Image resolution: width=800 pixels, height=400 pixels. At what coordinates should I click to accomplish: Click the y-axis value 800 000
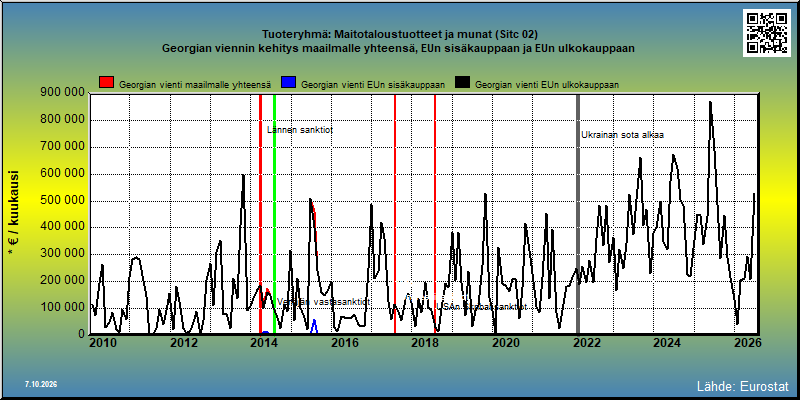(x=62, y=120)
